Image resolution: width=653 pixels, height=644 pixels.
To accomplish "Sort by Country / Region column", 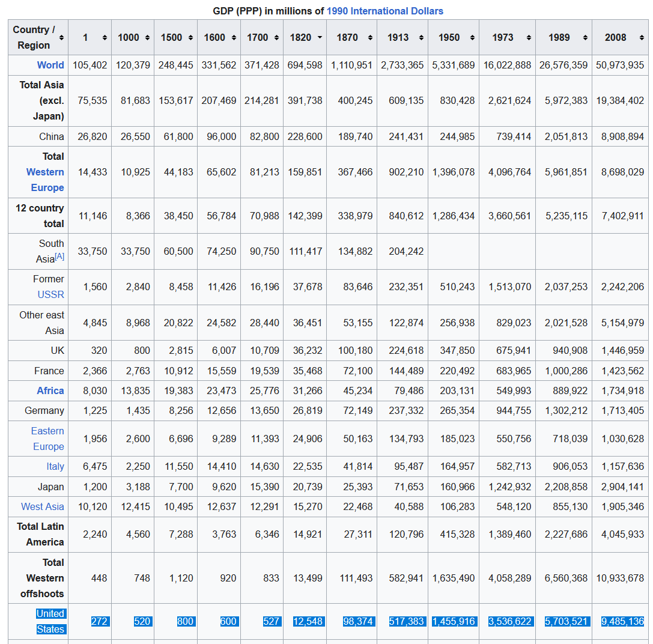I will [61, 37].
